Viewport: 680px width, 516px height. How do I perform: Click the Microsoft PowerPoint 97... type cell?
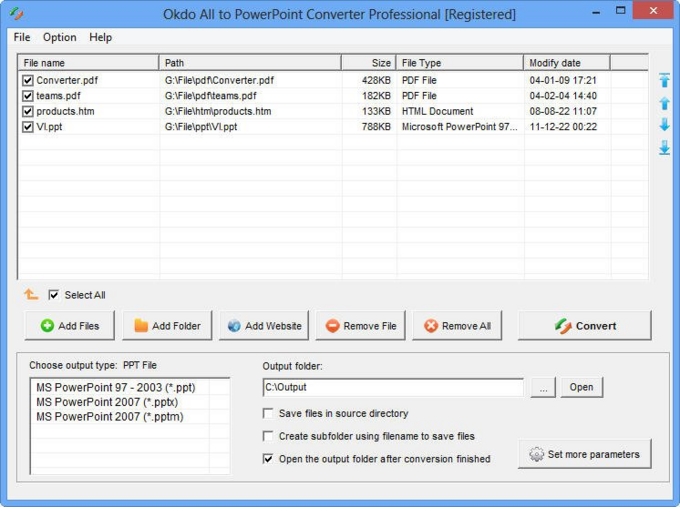coord(459,127)
